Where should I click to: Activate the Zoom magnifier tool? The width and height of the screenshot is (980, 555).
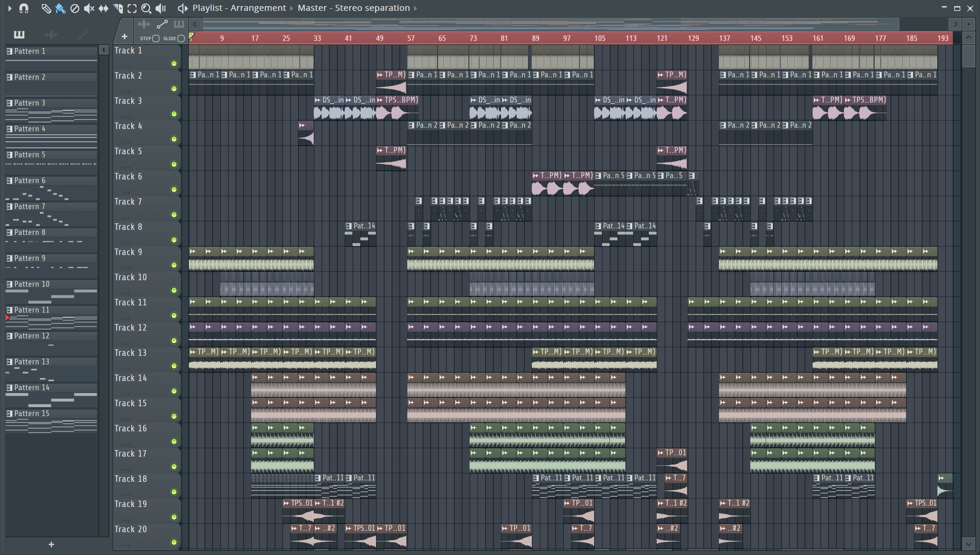coord(146,8)
